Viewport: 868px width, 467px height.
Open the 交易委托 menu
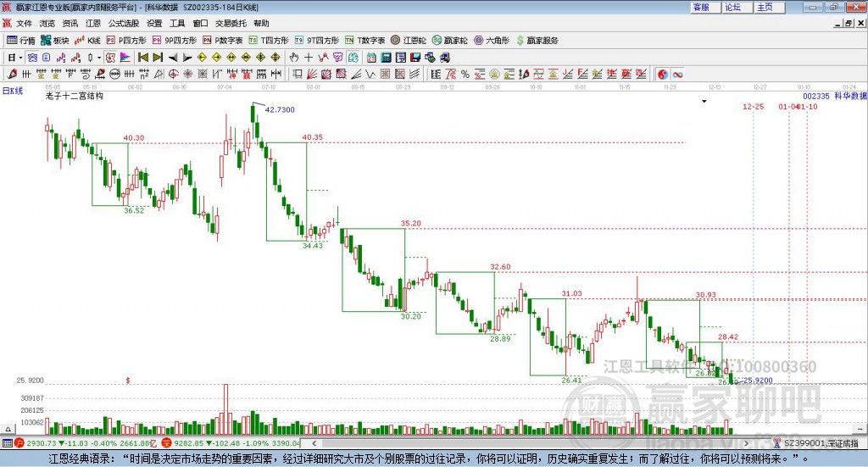231,23
